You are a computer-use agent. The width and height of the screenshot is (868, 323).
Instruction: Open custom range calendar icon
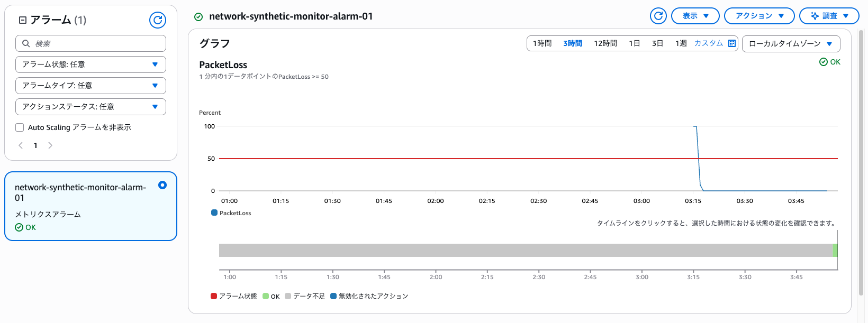point(732,43)
